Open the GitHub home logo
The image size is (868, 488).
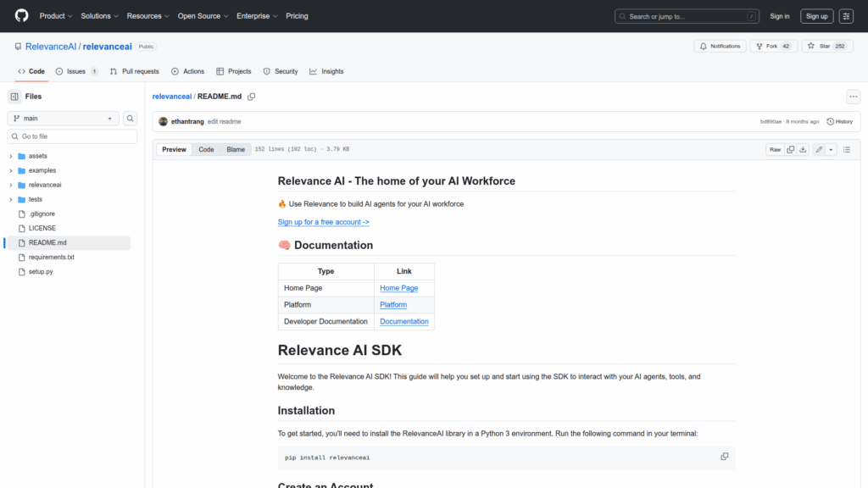coord(21,15)
